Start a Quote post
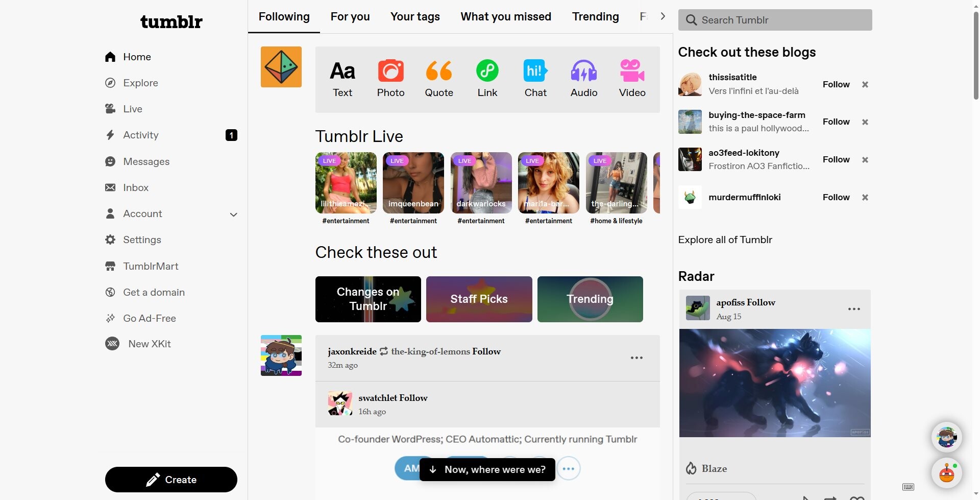Screen dimensions: 980x500 click(439, 79)
